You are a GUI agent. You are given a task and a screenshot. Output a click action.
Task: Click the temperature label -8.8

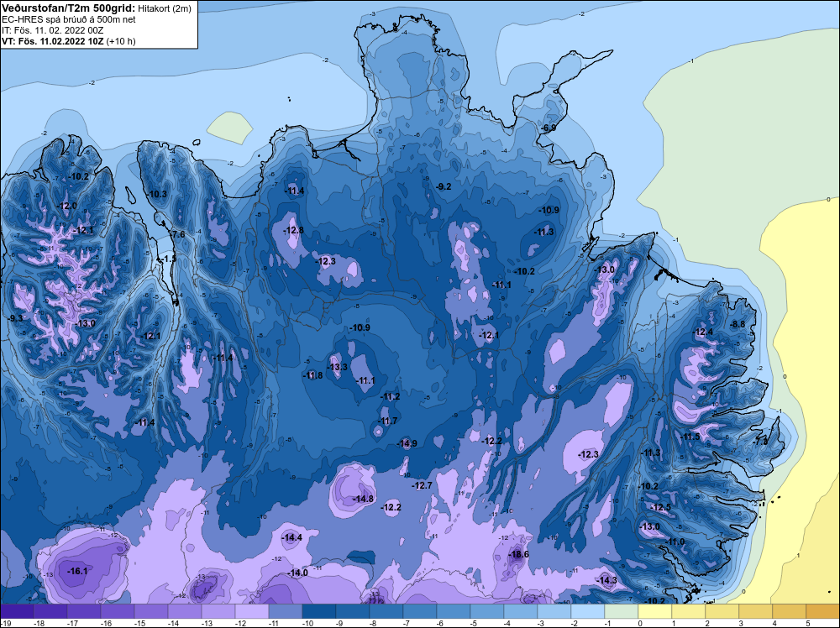[738, 324]
